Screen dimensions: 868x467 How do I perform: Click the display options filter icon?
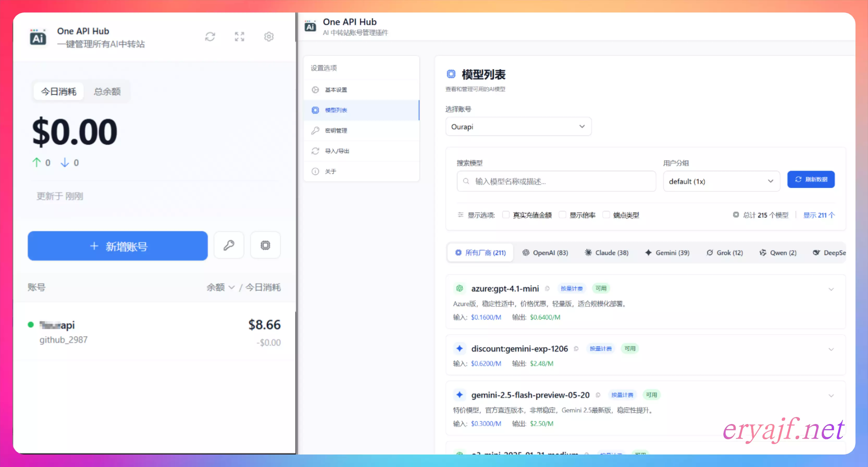click(460, 215)
